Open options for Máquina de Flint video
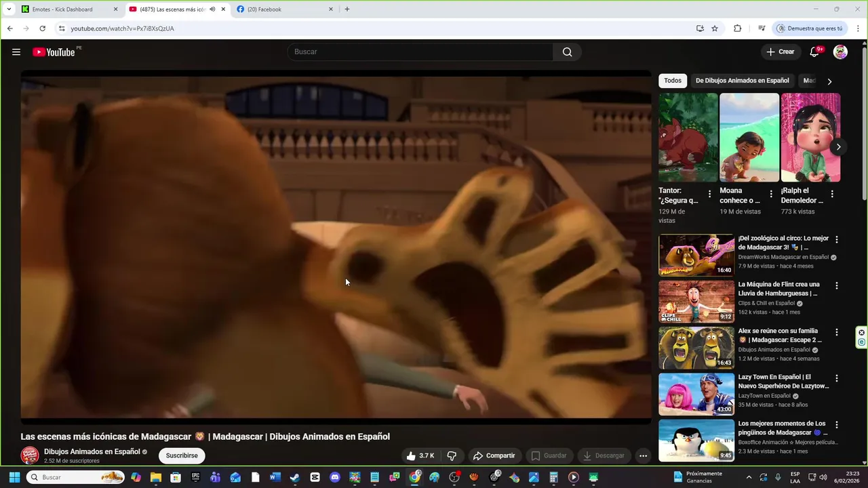This screenshot has height=488, width=868. click(x=836, y=285)
